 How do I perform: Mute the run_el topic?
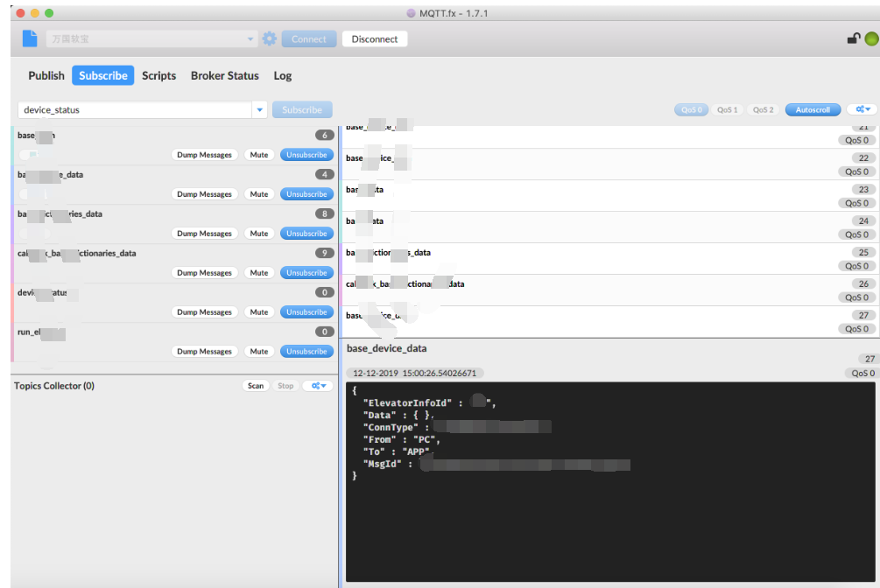[x=258, y=351]
